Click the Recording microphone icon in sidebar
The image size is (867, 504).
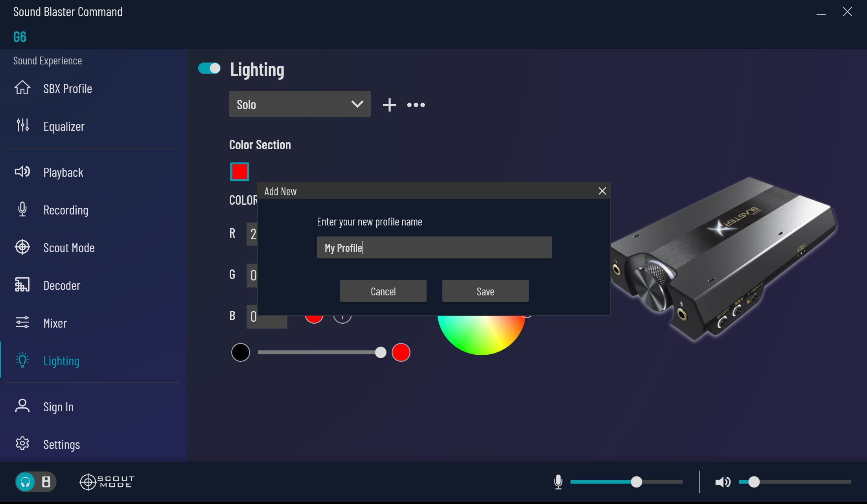tap(22, 209)
